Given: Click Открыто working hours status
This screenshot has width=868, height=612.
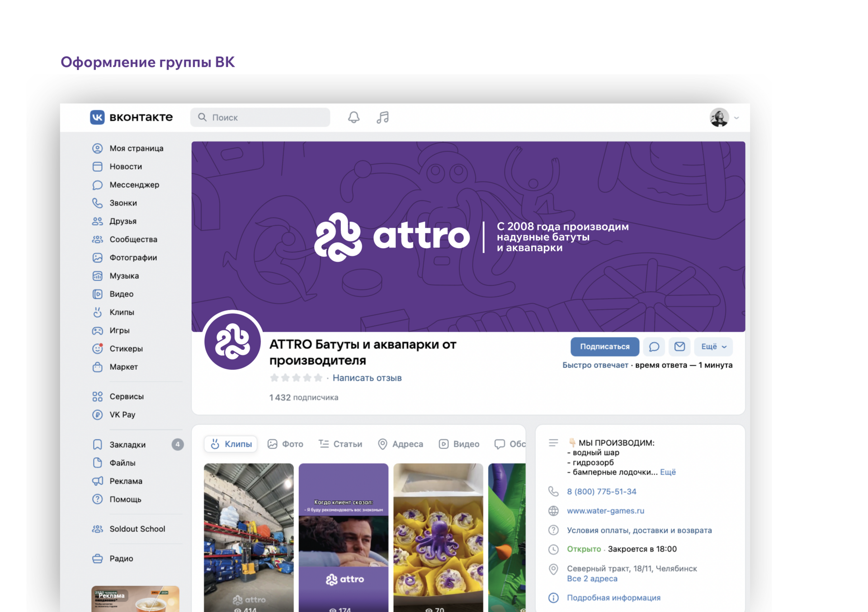Looking at the screenshot, I should (x=584, y=549).
